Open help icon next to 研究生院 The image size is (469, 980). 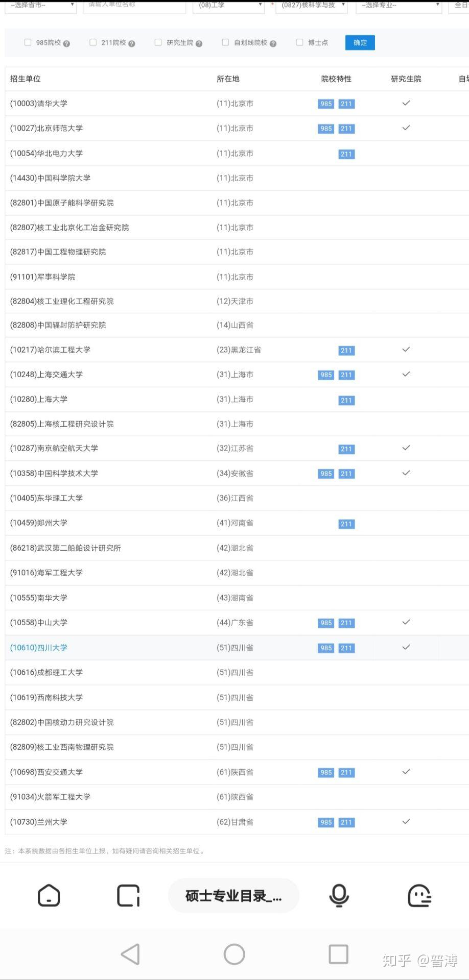199,43
